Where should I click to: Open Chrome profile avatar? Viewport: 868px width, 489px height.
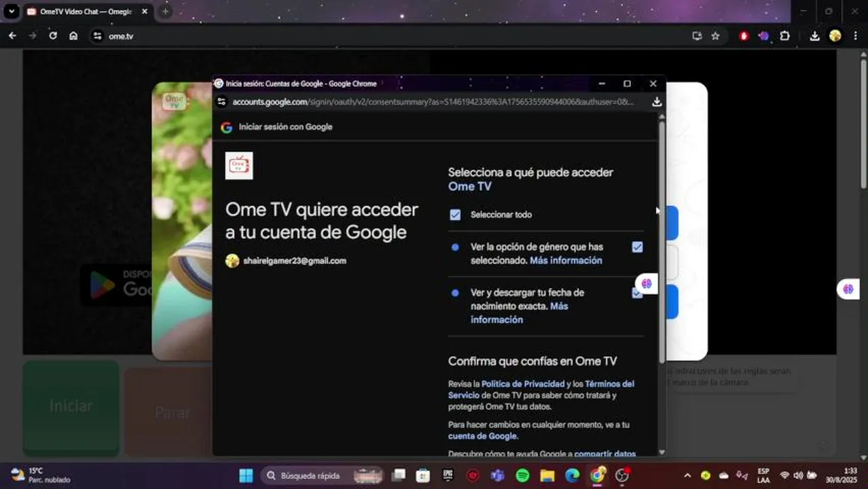pyautogui.click(x=835, y=36)
